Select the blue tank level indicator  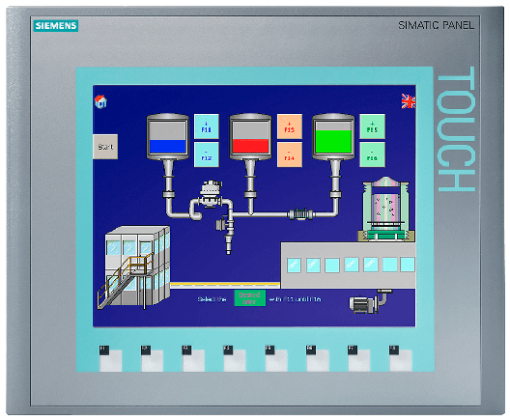167,137
